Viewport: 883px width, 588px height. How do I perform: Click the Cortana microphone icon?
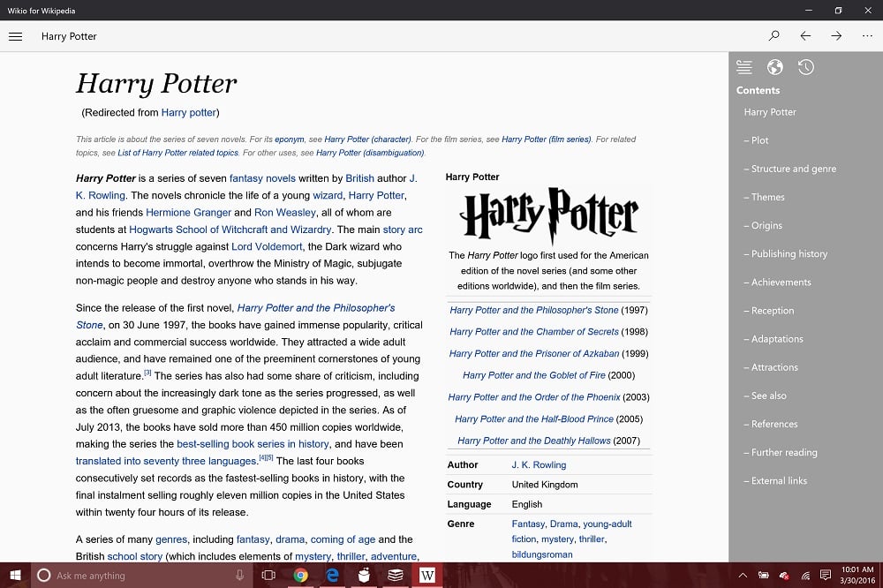click(240, 575)
